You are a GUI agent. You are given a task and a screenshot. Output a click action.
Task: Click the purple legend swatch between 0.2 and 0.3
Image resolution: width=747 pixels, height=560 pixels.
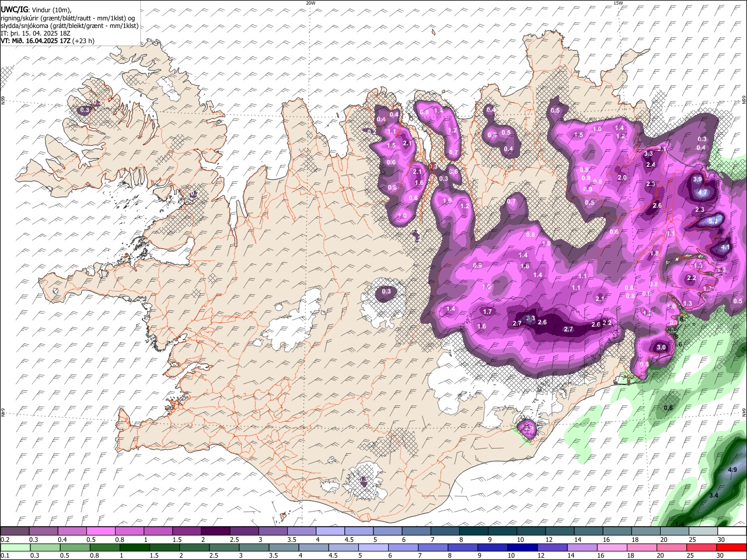click(15, 531)
